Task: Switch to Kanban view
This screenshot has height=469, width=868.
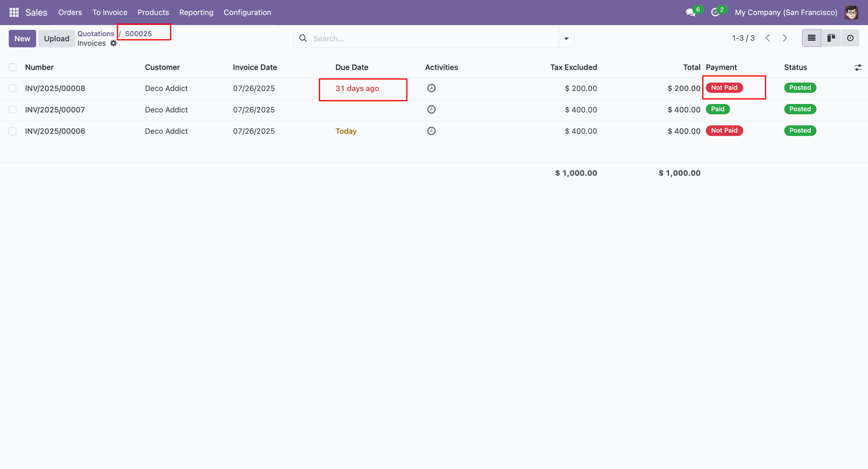Action: point(831,38)
